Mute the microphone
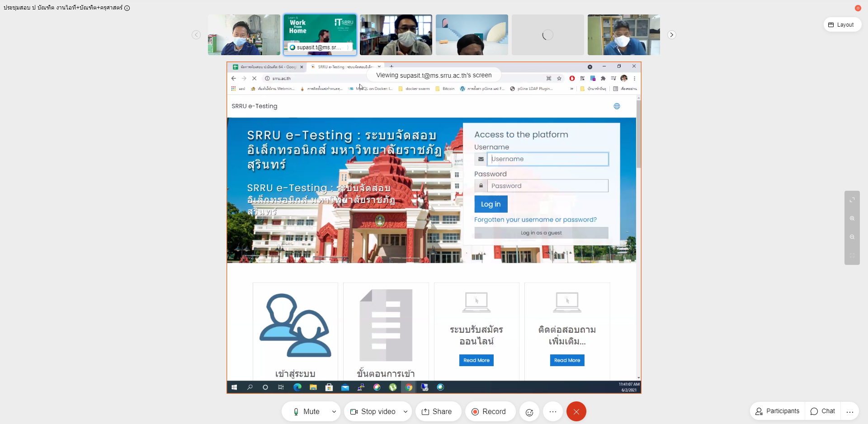 [x=306, y=412]
